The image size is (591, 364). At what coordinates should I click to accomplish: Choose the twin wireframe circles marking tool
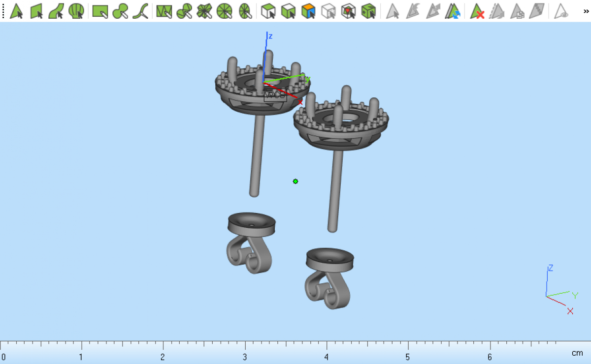(184, 11)
